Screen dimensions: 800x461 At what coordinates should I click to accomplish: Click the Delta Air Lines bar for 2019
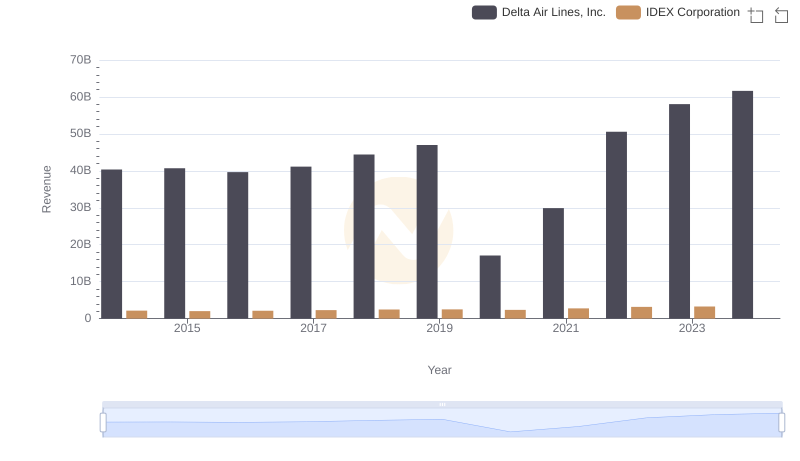pyautogui.click(x=427, y=232)
